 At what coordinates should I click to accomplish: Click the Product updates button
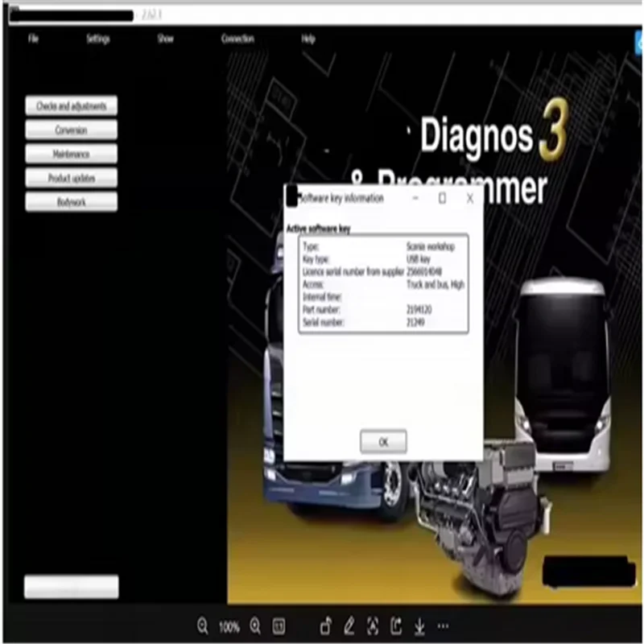pos(72,178)
